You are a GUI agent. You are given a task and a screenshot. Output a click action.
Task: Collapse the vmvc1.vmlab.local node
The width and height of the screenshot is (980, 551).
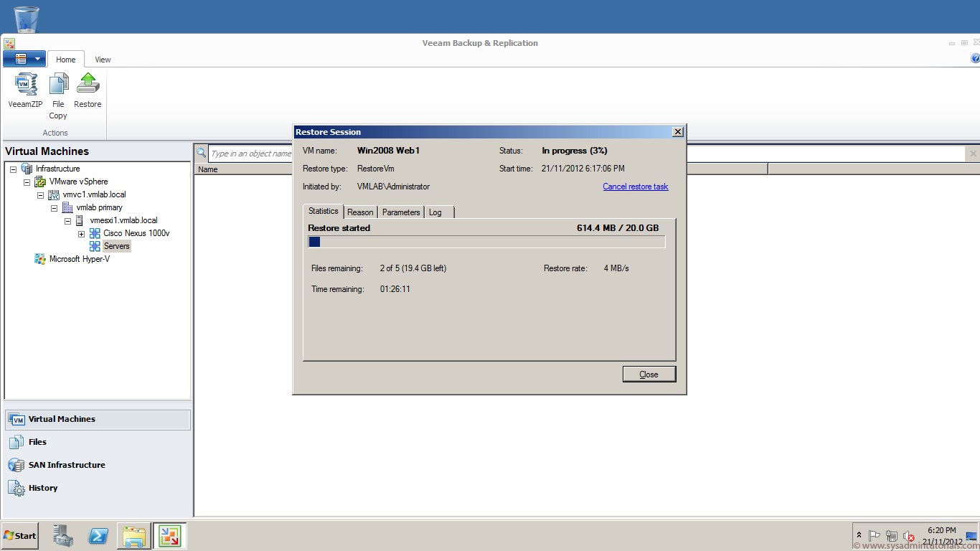(40, 194)
